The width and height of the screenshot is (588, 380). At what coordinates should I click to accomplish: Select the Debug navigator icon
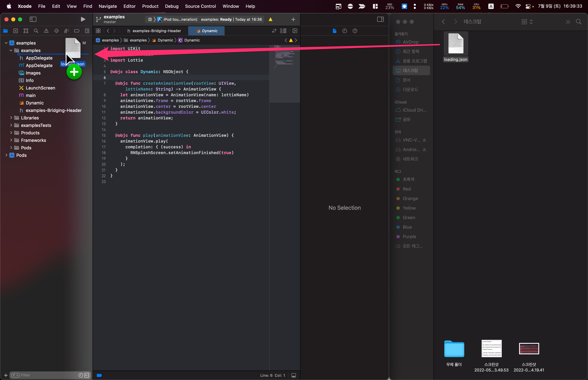tap(66, 30)
